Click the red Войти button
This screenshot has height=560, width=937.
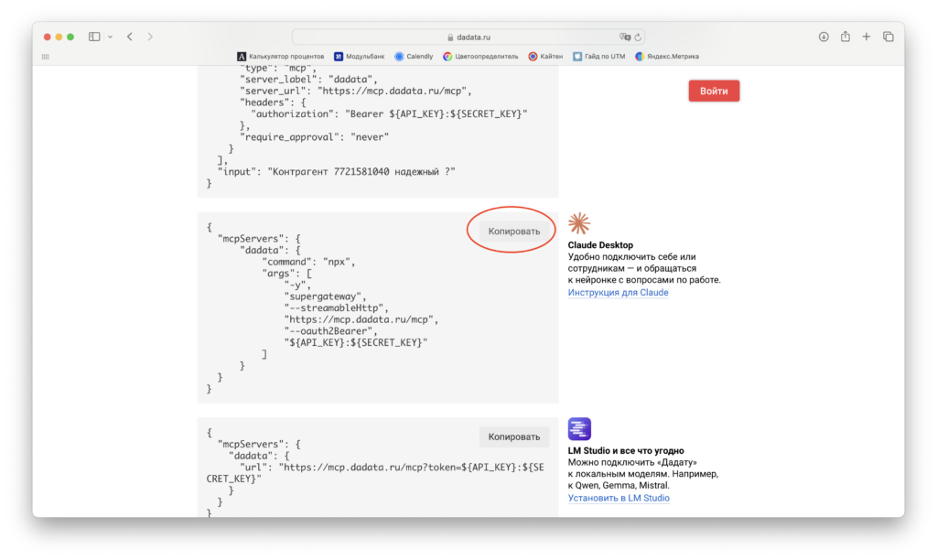click(x=714, y=91)
